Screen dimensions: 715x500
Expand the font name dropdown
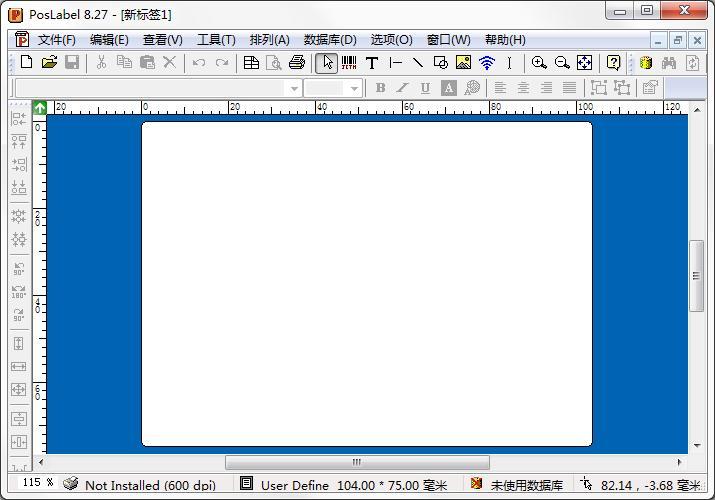click(294, 88)
